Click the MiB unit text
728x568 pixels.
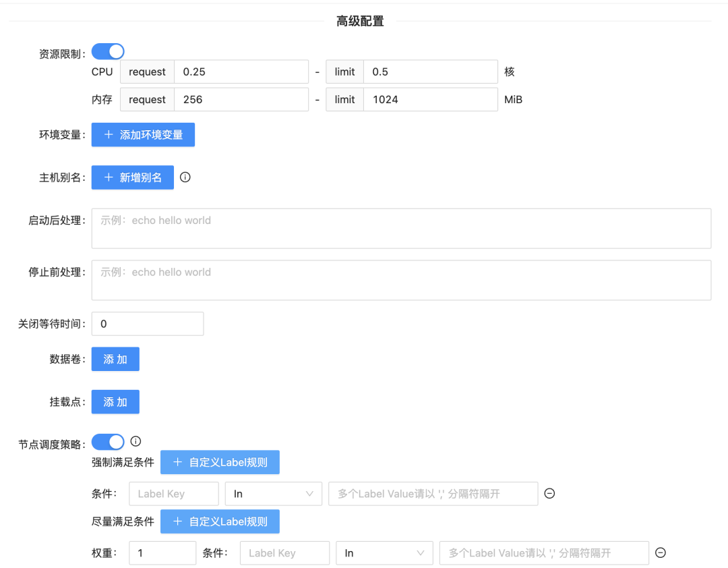513,99
